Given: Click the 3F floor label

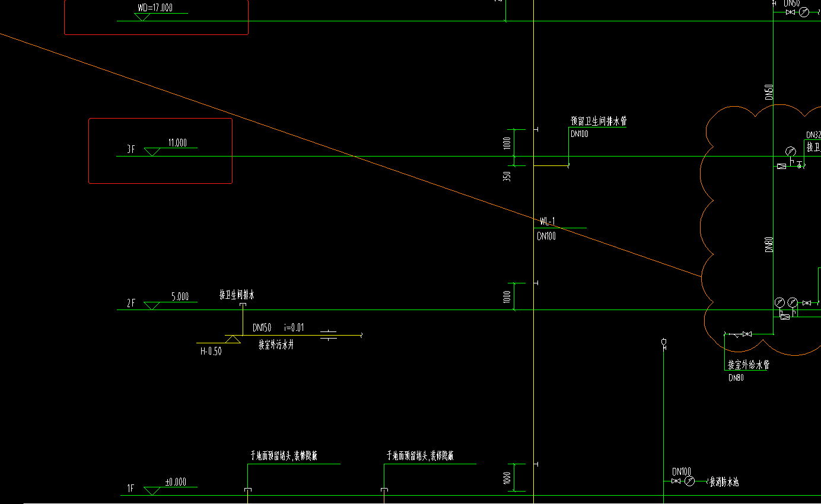Looking at the screenshot, I should tap(131, 150).
